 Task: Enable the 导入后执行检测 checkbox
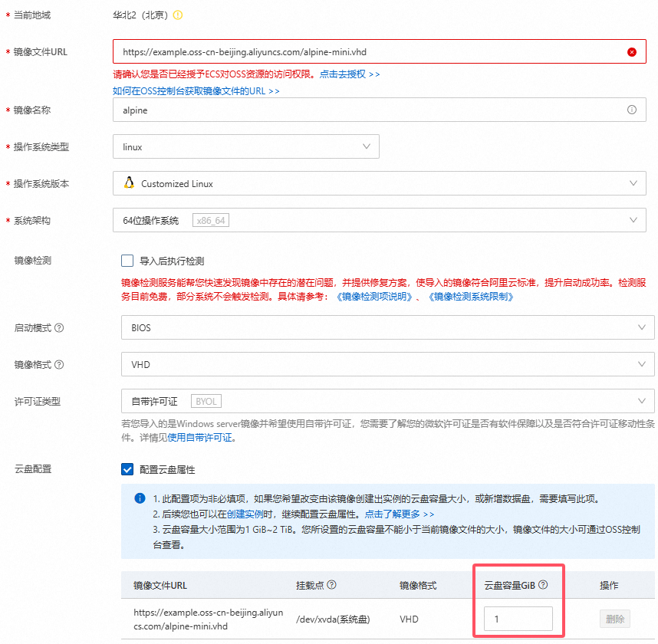click(127, 261)
